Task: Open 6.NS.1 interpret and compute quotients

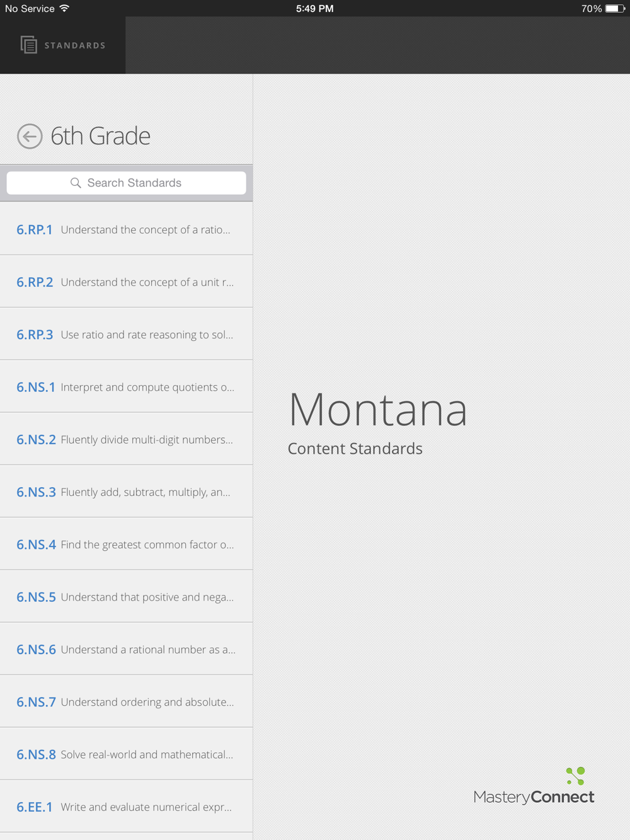Action: [126, 386]
